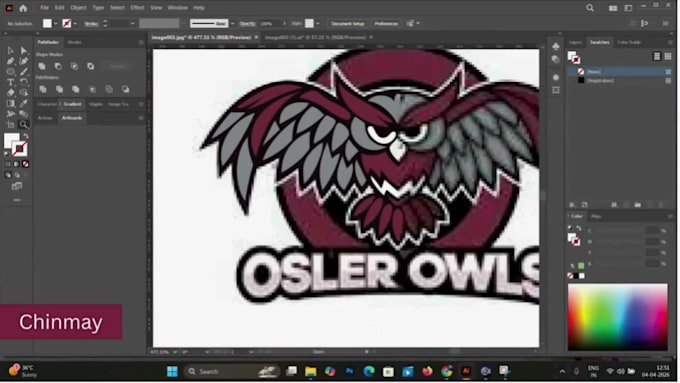This screenshot has width=680, height=383.
Task: Open the Windows Start button
Action: click(x=172, y=371)
